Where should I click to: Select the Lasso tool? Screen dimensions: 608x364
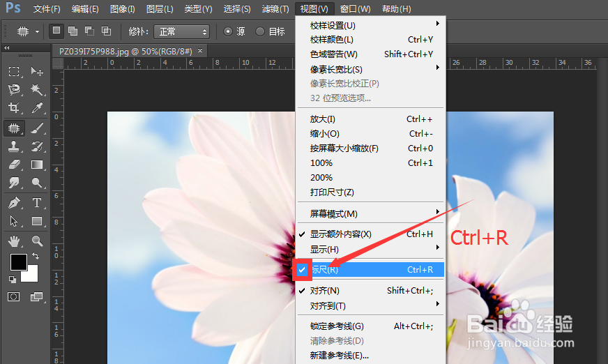click(14, 89)
